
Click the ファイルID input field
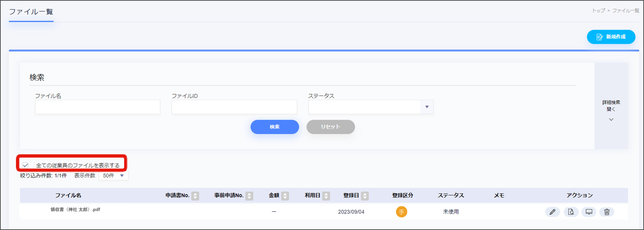click(234, 107)
